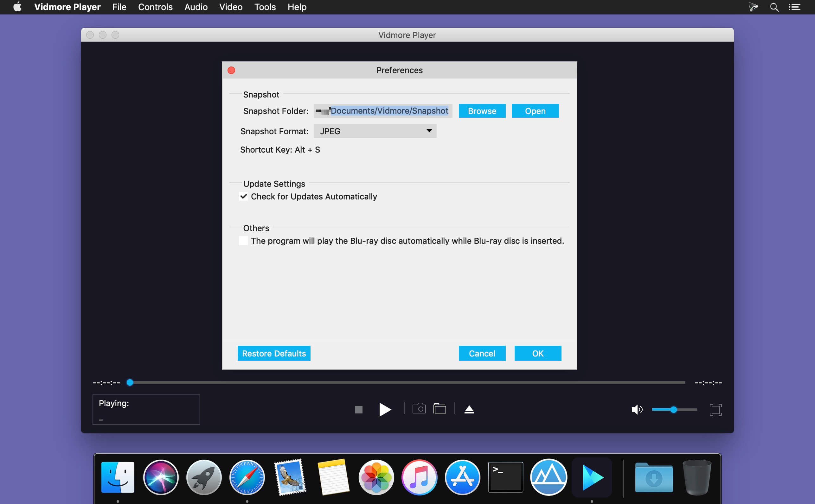Click the eject disc icon in toolbar
Image resolution: width=815 pixels, height=504 pixels.
tap(469, 410)
